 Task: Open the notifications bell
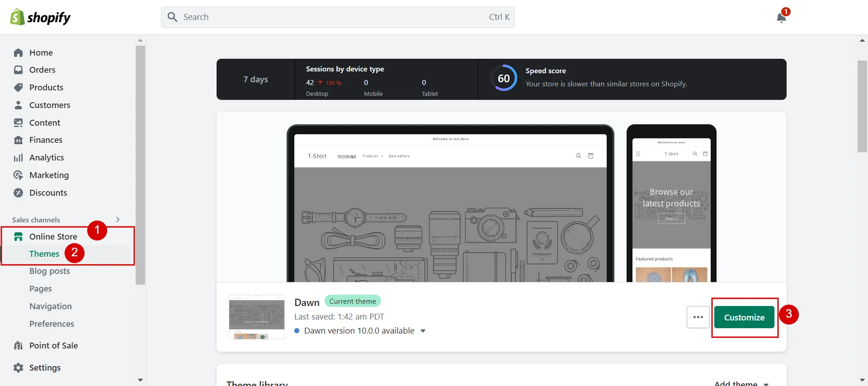pos(781,18)
